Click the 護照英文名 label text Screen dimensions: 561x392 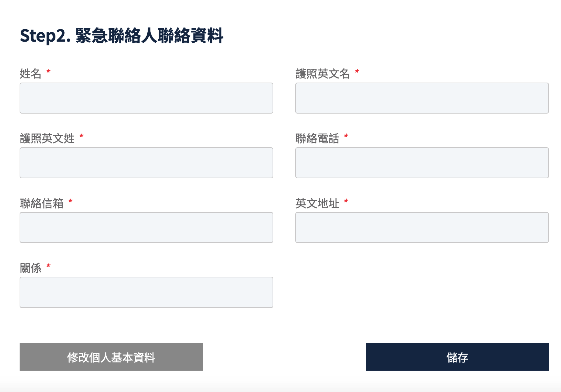322,74
